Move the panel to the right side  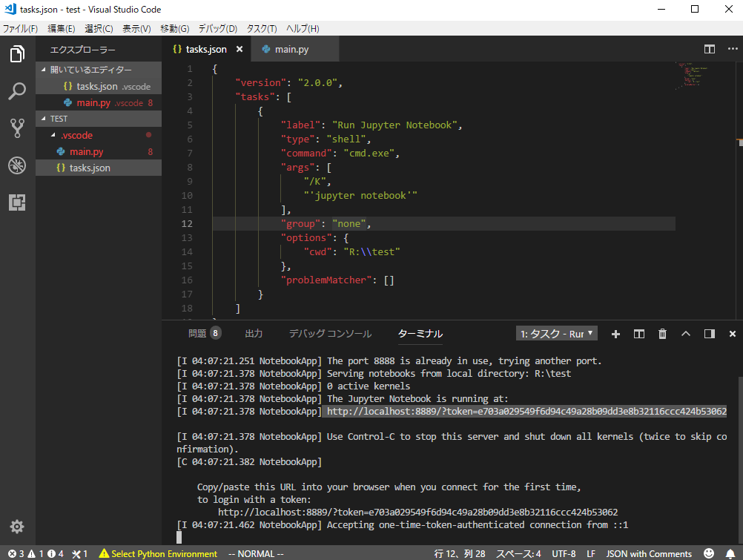point(710,334)
